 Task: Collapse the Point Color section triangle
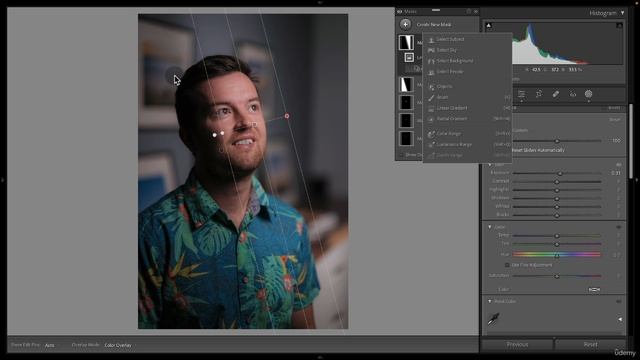point(490,301)
